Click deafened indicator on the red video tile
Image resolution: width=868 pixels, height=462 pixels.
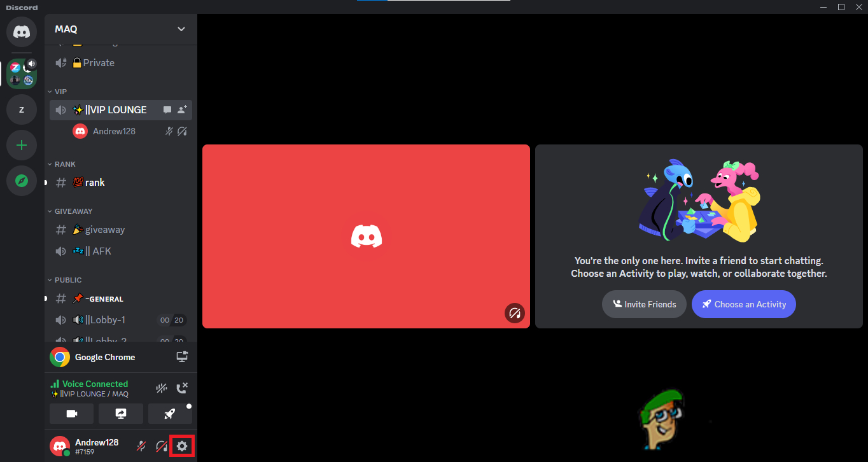515,313
